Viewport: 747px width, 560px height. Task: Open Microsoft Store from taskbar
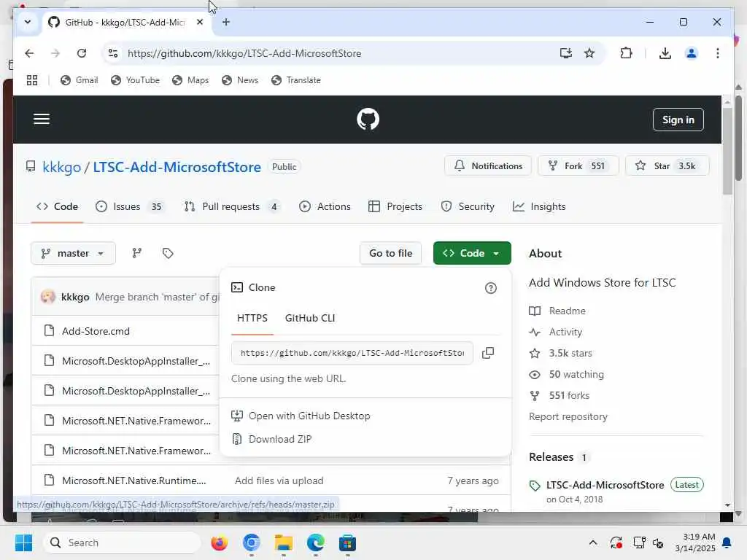(347, 542)
